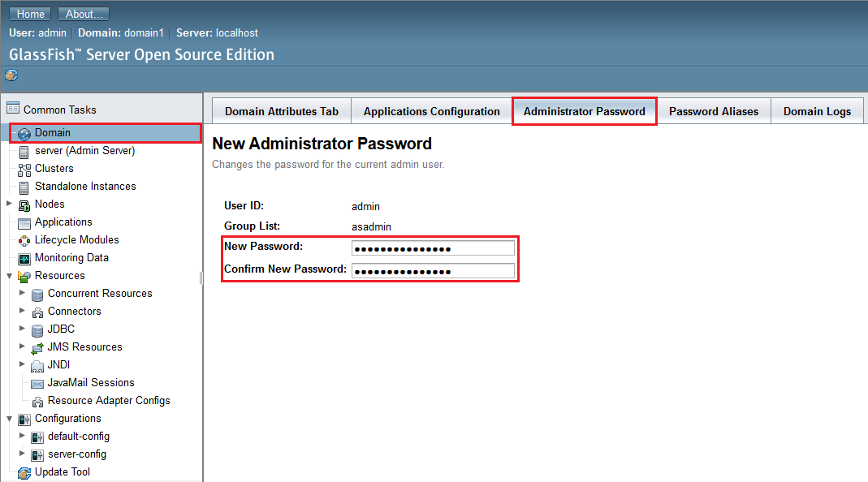Screen dimensions: 868x482
Task: Click the 'admin' User ID value
Action: (x=365, y=206)
